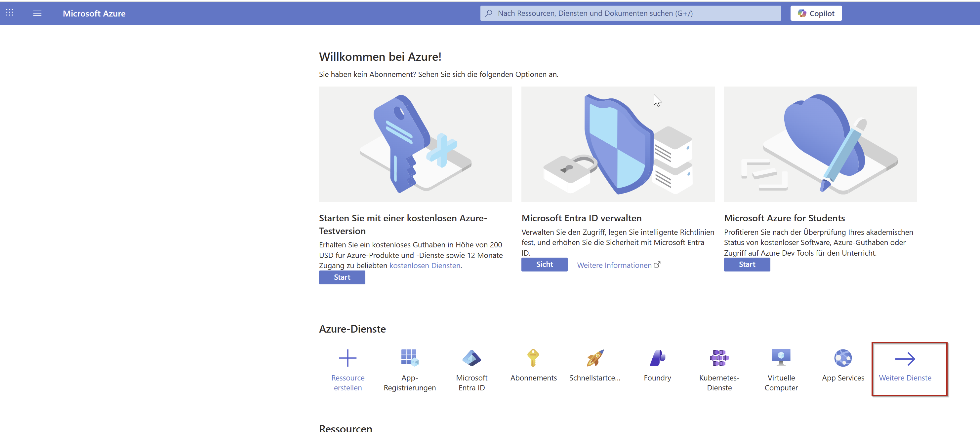This screenshot has width=980, height=432.
Task: Focus the resource search field
Action: 631,13
